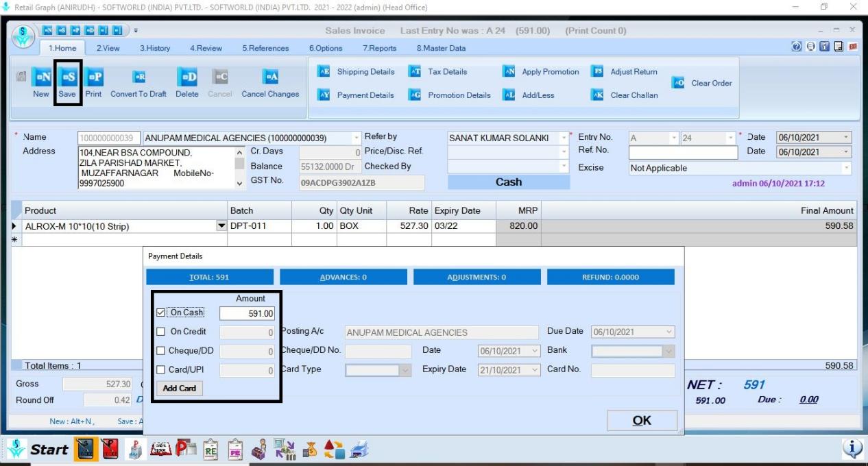Open the 8.Master Data tab

(x=441, y=48)
